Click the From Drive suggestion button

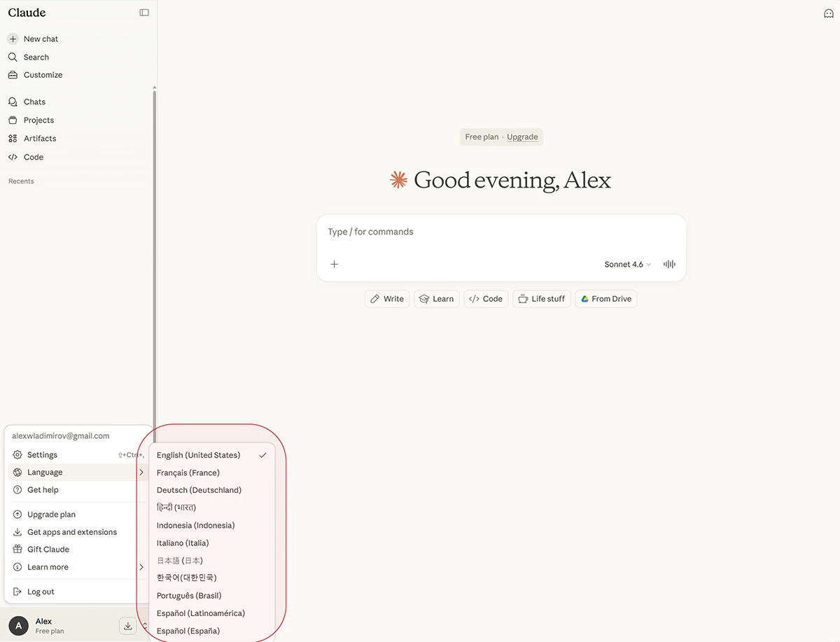(605, 299)
